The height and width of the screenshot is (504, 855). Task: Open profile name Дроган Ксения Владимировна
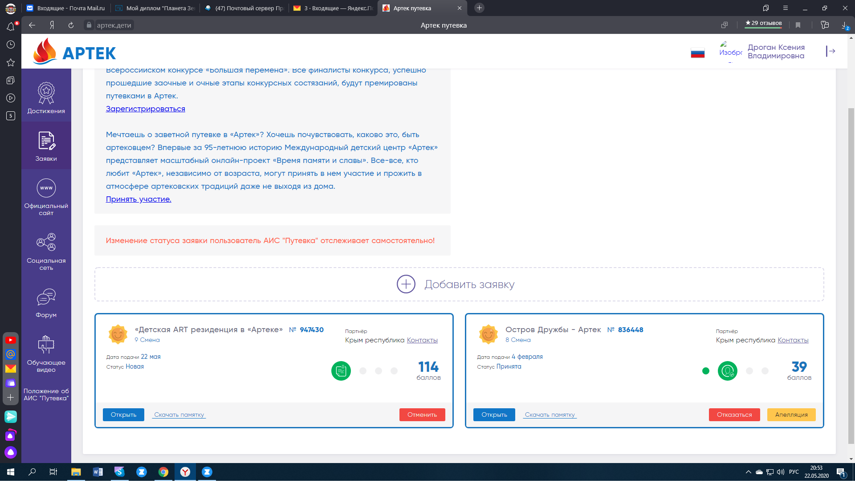(x=776, y=52)
